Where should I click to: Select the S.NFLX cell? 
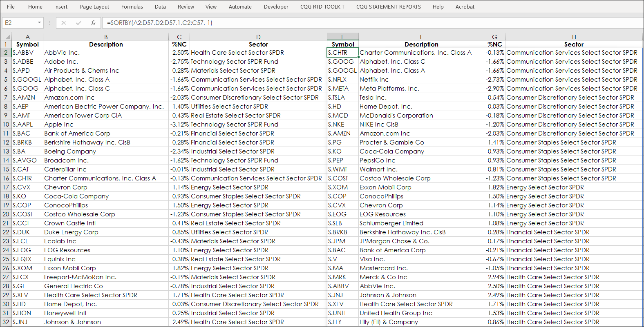click(x=343, y=80)
